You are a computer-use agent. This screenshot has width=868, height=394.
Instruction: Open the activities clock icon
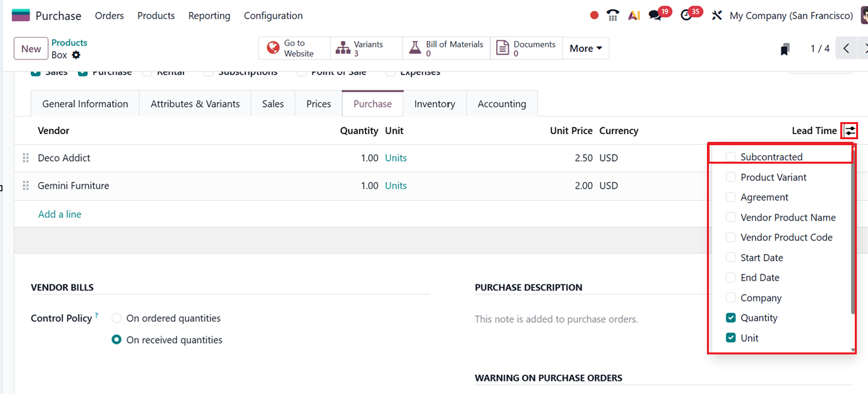pyautogui.click(x=686, y=15)
